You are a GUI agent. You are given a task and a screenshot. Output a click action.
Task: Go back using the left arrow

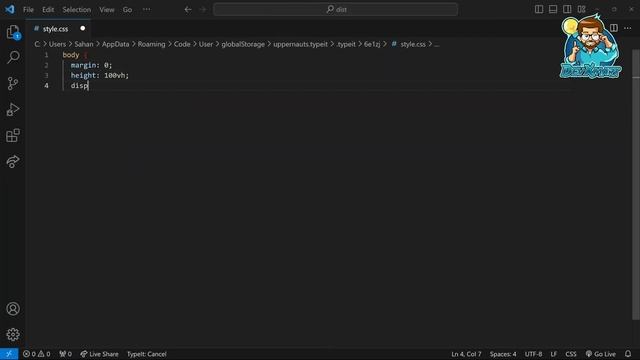pyautogui.click(x=188, y=9)
